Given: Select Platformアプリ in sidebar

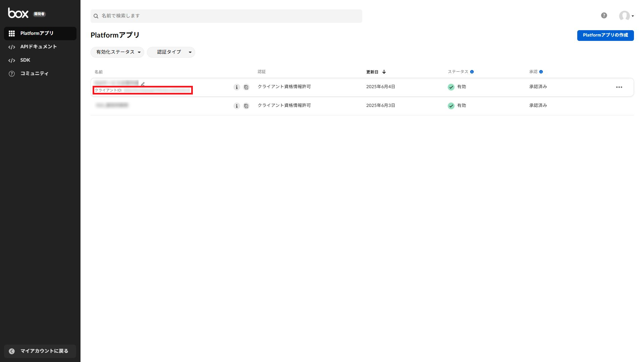Looking at the screenshot, I should 40,33.
